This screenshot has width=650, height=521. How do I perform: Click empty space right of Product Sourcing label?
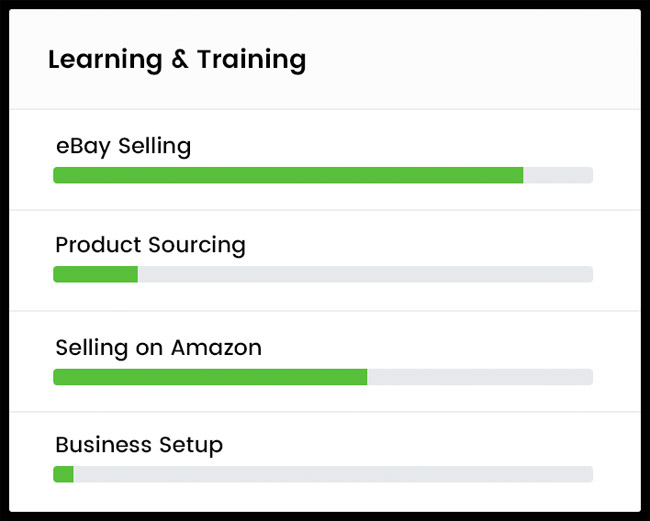pos(420,245)
